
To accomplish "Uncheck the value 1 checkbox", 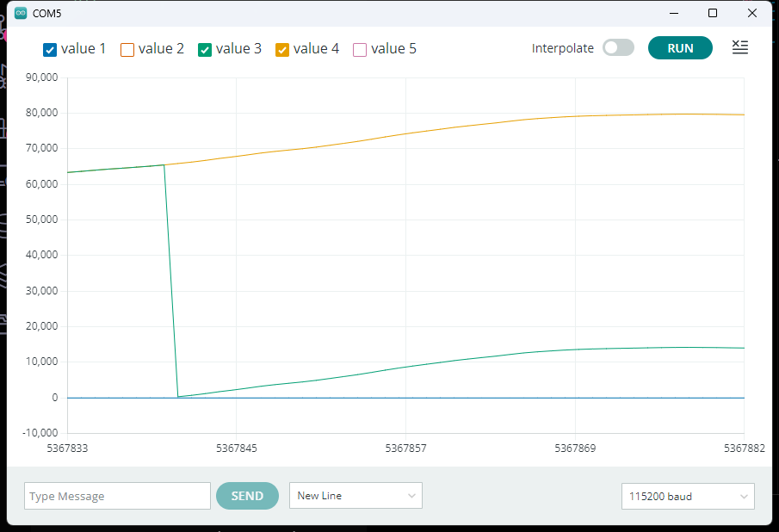I will pos(50,49).
